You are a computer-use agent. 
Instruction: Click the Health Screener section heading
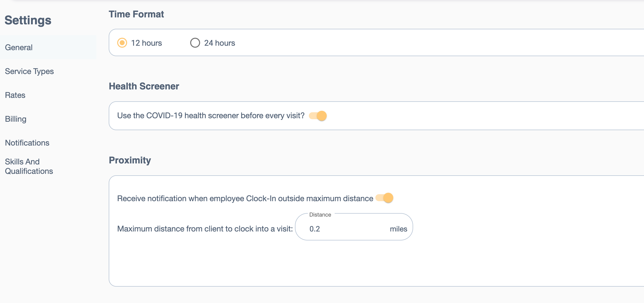click(x=144, y=86)
